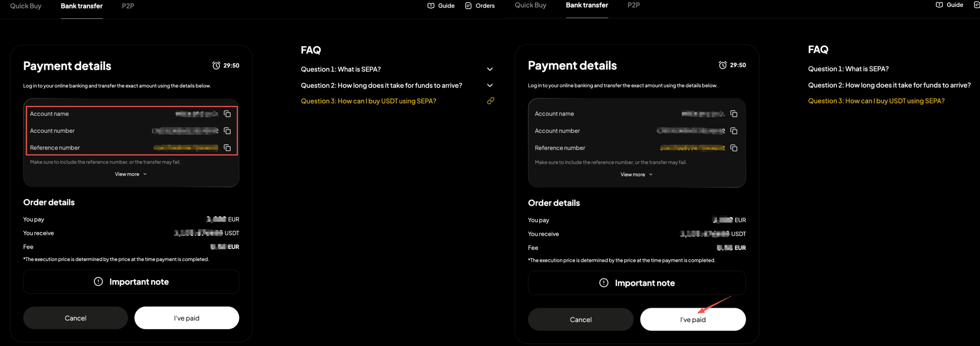This screenshot has width=980, height=346.
Task: Copy the reference number in the left panel
Action: pyautogui.click(x=227, y=148)
